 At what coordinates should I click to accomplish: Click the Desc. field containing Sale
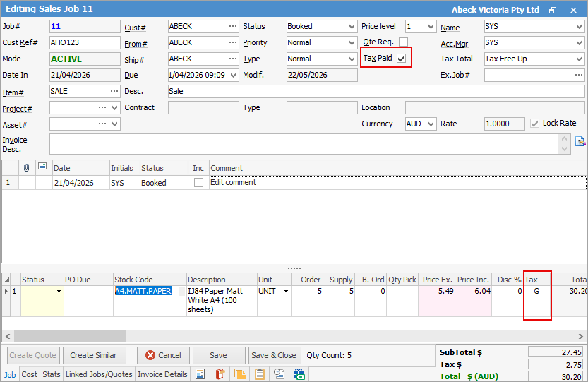pyautogui.click(x=376, y=91)
